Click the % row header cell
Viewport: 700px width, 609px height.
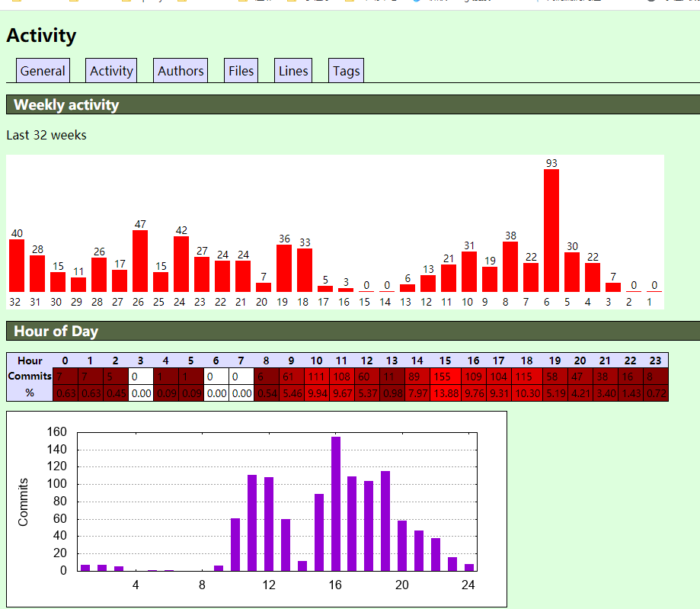(30, 393)
